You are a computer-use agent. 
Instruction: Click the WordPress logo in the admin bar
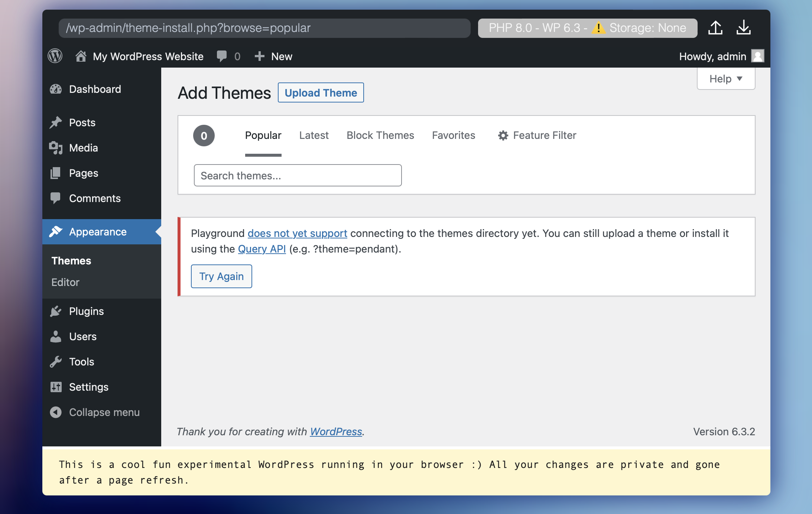point(55,56)
